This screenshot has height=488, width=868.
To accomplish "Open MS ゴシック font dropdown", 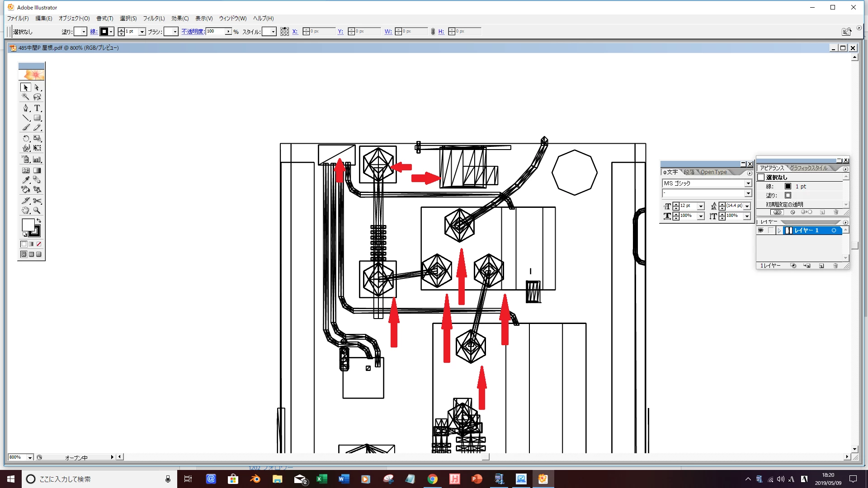I will [x=748, y=183].
